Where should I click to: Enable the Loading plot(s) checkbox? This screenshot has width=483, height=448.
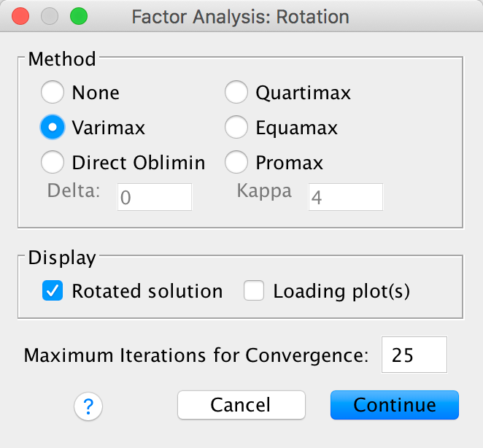(254, 291)
